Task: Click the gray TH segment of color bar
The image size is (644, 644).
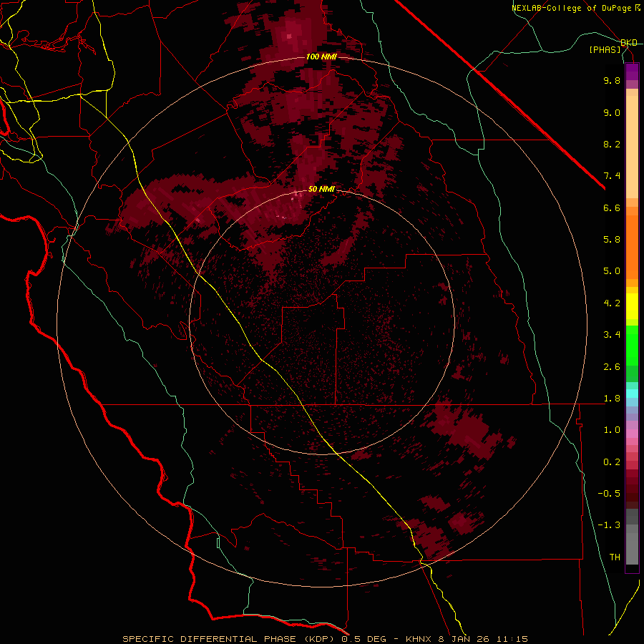Action: tap(632, 548)
